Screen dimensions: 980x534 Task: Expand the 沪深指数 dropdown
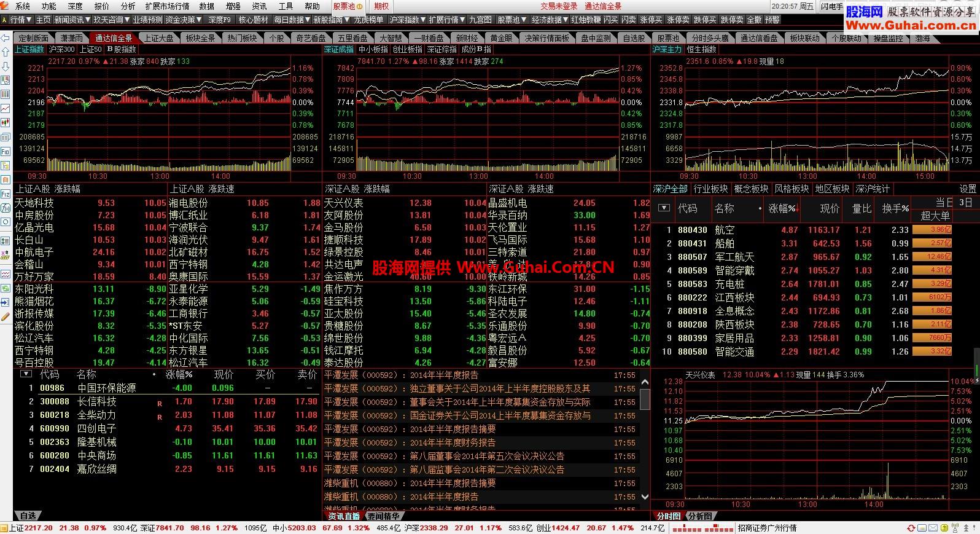tap(407, 20)
